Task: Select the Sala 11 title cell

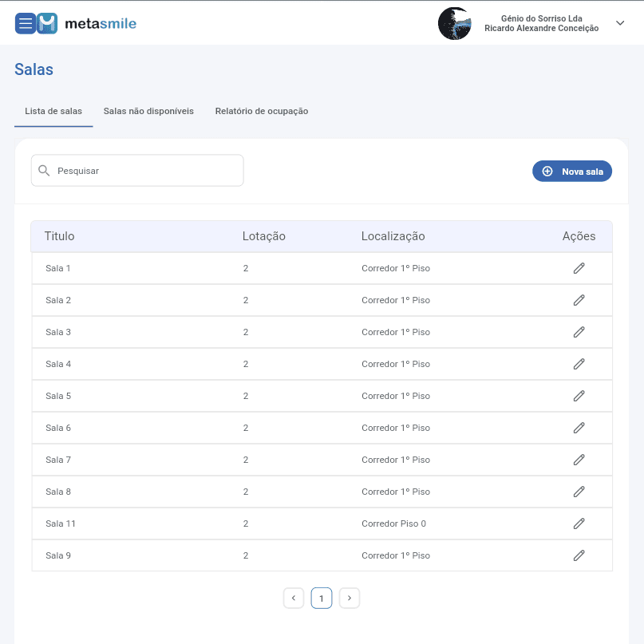Action: pyautogui.click(x=61, y=523)
